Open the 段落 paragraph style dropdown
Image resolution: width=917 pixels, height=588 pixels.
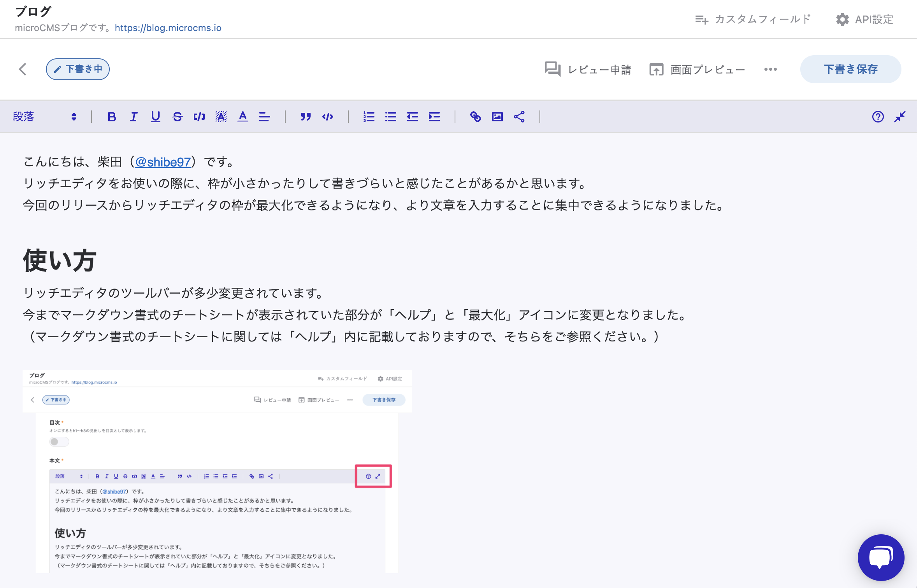coord(45,117)
